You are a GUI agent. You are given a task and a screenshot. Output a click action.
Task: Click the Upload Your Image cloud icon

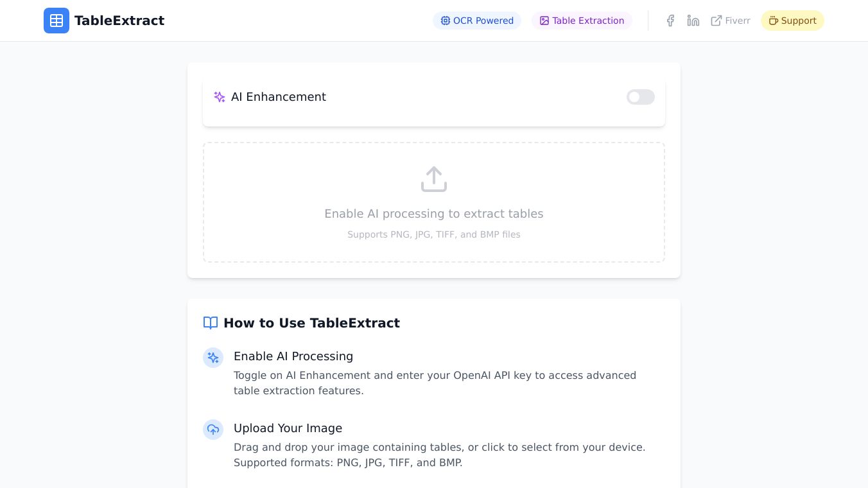click(213, 430)
